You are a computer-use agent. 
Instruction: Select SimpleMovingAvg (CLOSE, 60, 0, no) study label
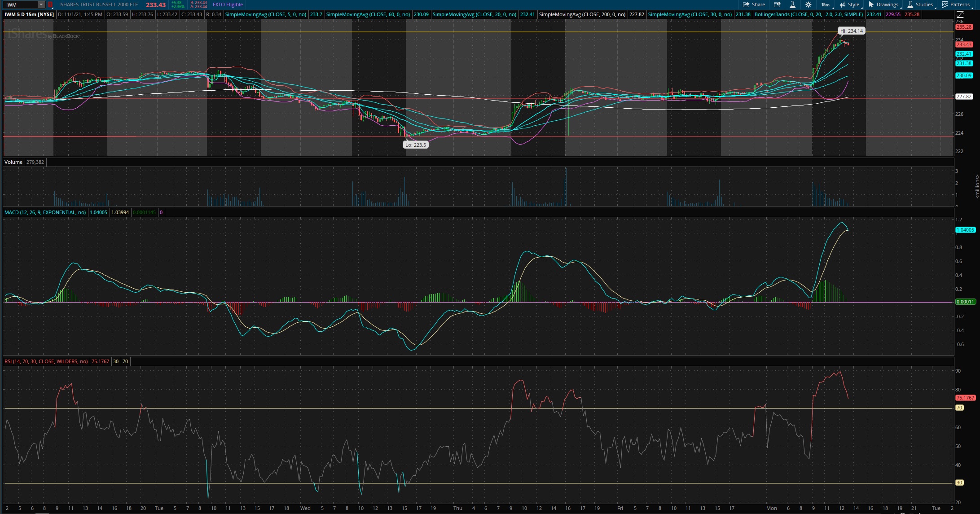click(368, 14)
